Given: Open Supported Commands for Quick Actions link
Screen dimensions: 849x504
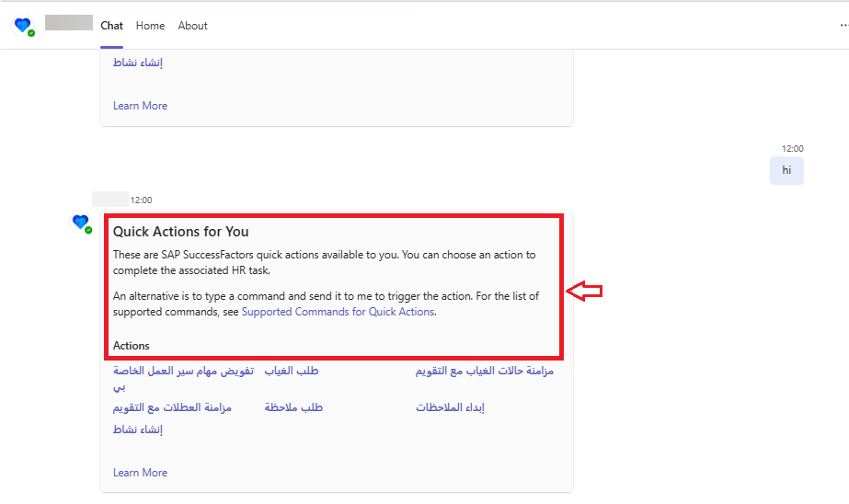Looking at the screenshot, I should pos(338,312).
